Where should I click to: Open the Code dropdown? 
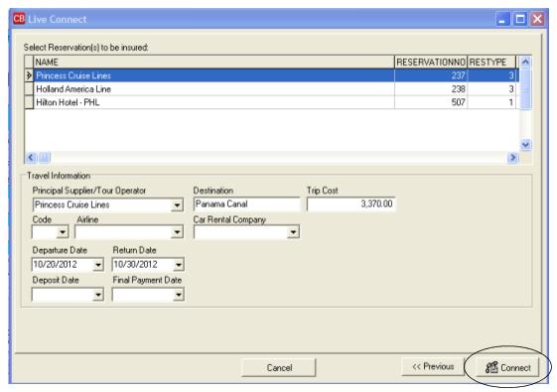point(63,232)
